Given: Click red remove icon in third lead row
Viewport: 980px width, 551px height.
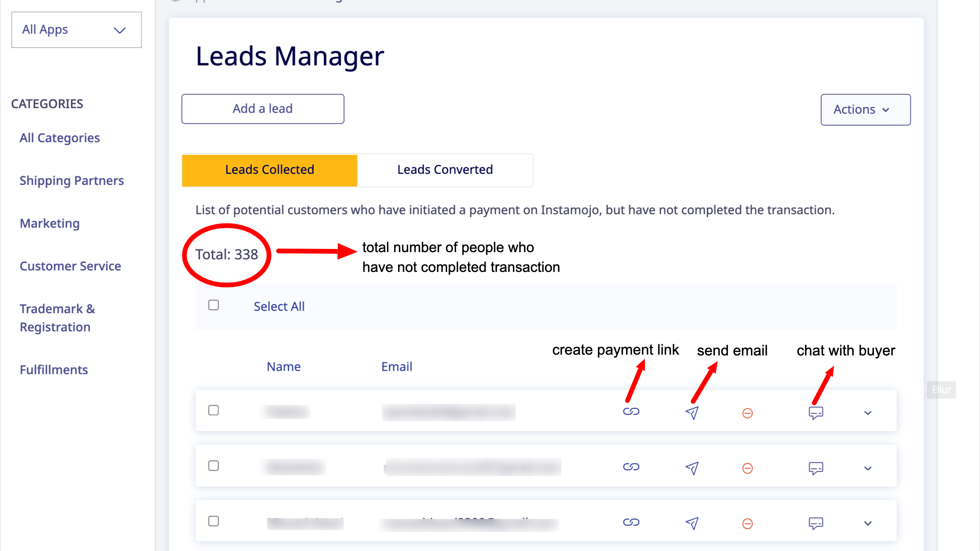Looking at the screenshot, I should 747,524.
